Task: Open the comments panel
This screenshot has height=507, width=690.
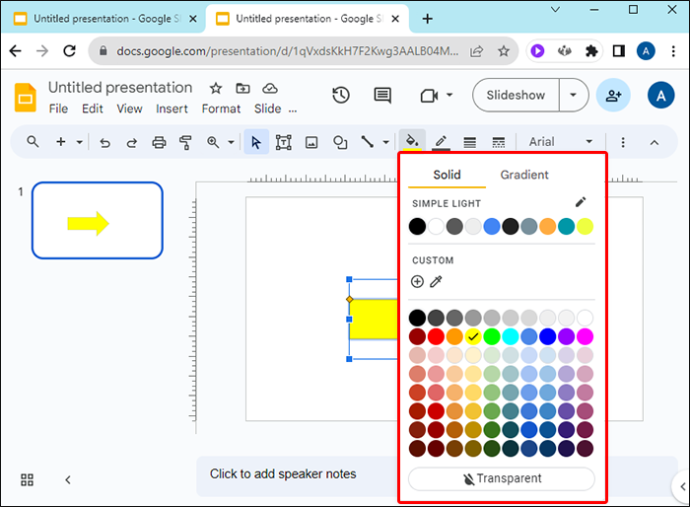Action: (x=382, y=95)
